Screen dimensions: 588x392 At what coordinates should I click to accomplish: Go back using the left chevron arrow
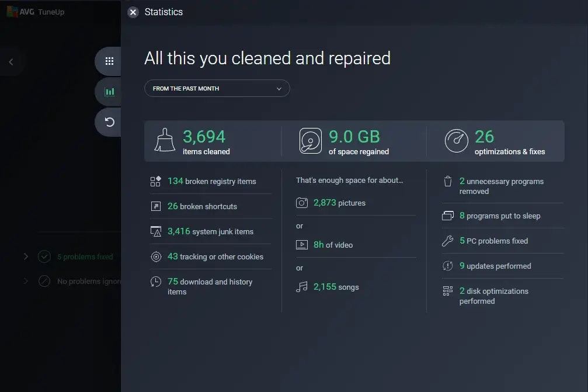point(11,62)
